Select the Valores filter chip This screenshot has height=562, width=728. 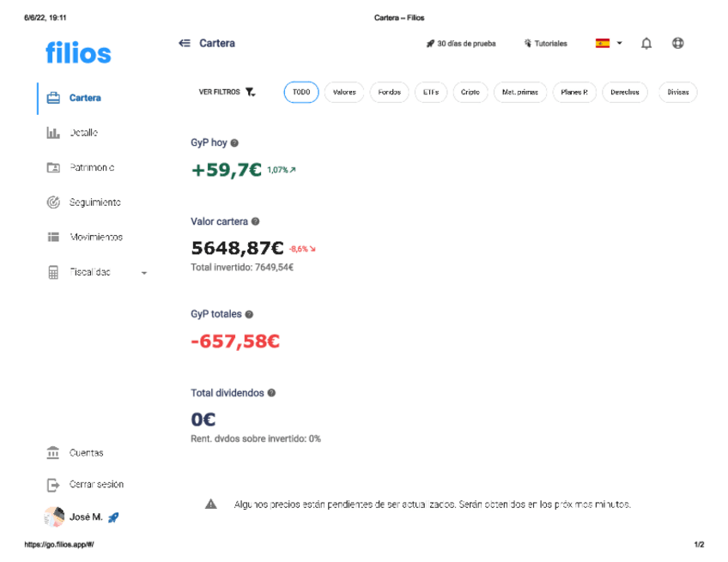tap(344, 92)
